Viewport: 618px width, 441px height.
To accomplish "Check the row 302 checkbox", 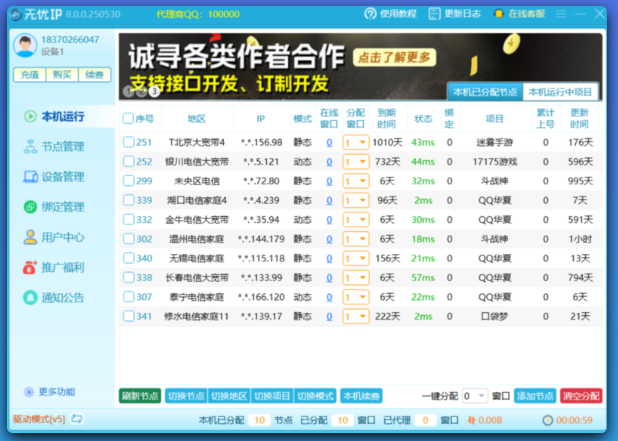I will click(128, 238).
